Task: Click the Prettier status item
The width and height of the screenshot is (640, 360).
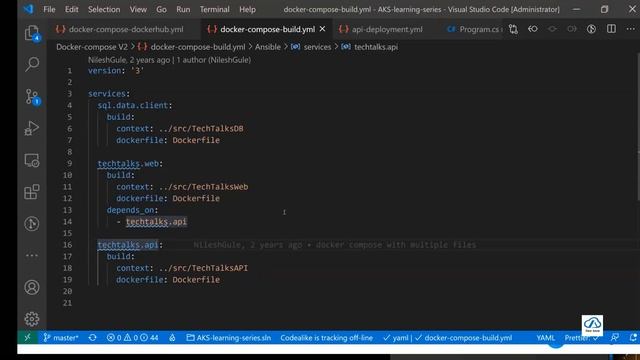Action: (581, 338)
